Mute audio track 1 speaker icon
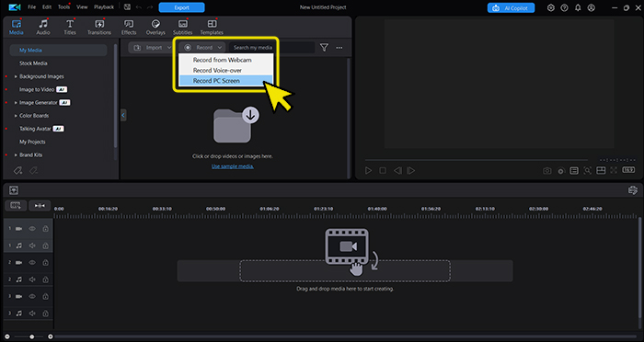The width and height of the screenshot is (644, 342). point(32,245)
